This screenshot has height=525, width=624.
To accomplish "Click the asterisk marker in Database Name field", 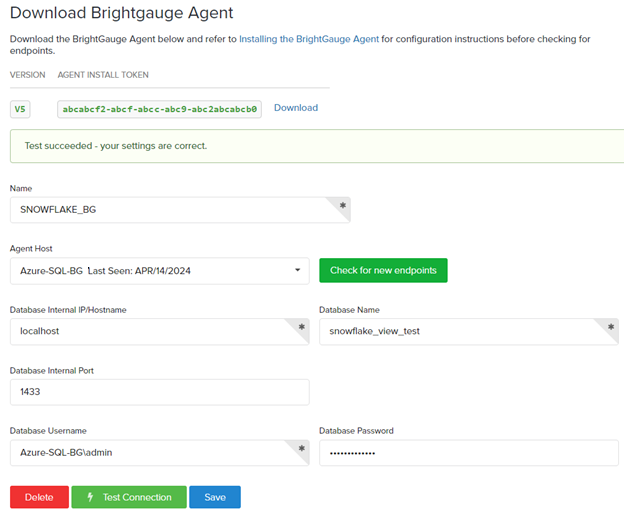I will pos(610,326).
